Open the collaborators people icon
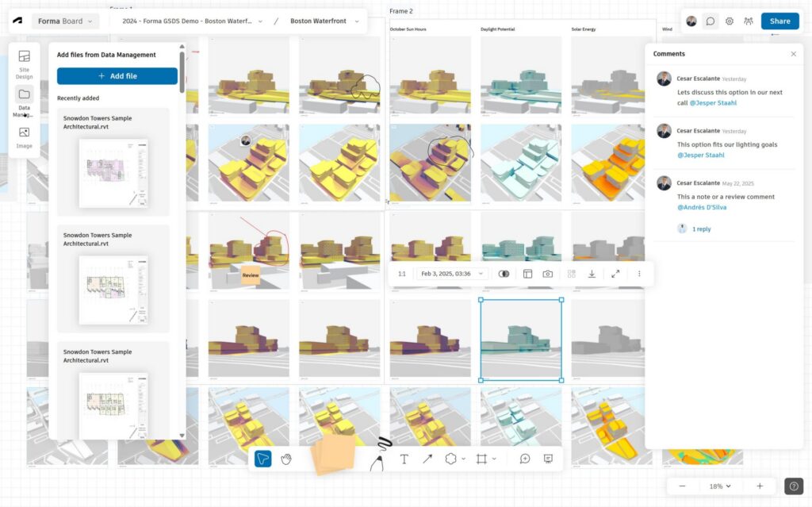The height and width of the screenshot is (507, 812). click(x=749, y=21)
